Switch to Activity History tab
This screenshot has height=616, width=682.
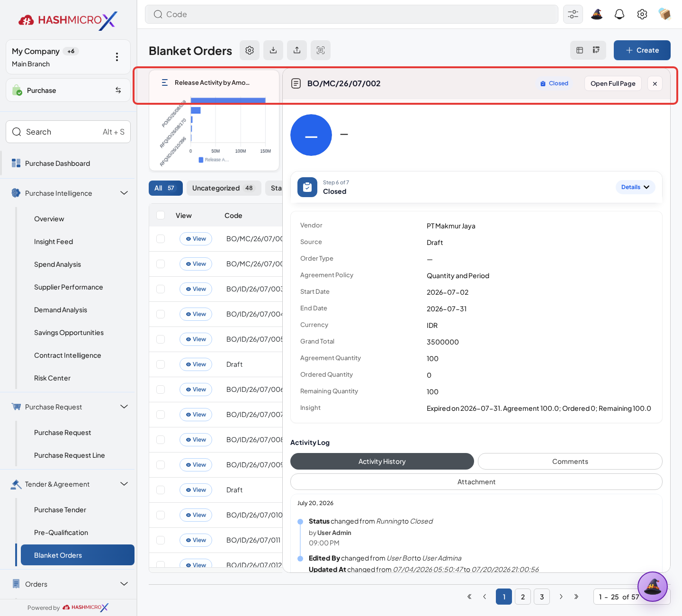382,462
